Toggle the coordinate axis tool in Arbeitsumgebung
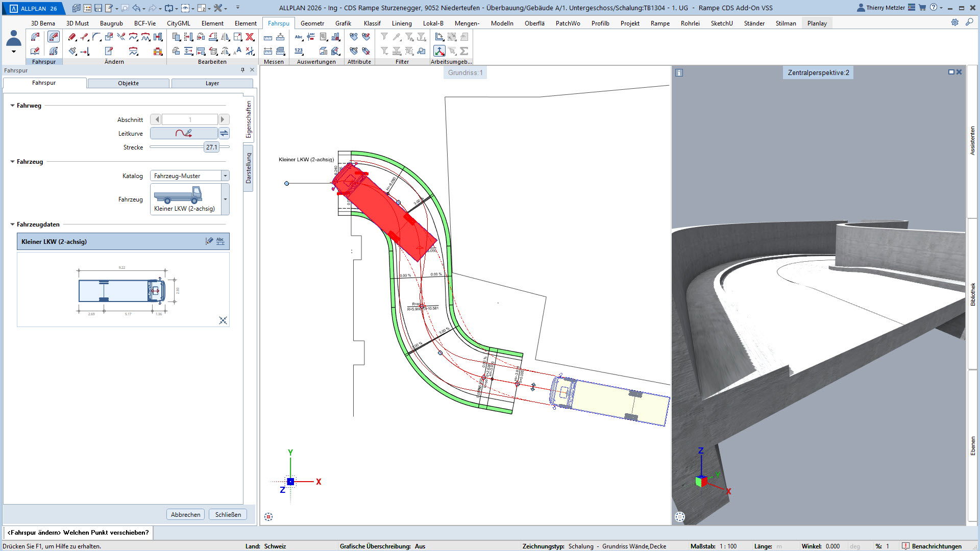Image resolution: width=980 pixels, height=551 pixels. tap(439, 51)
